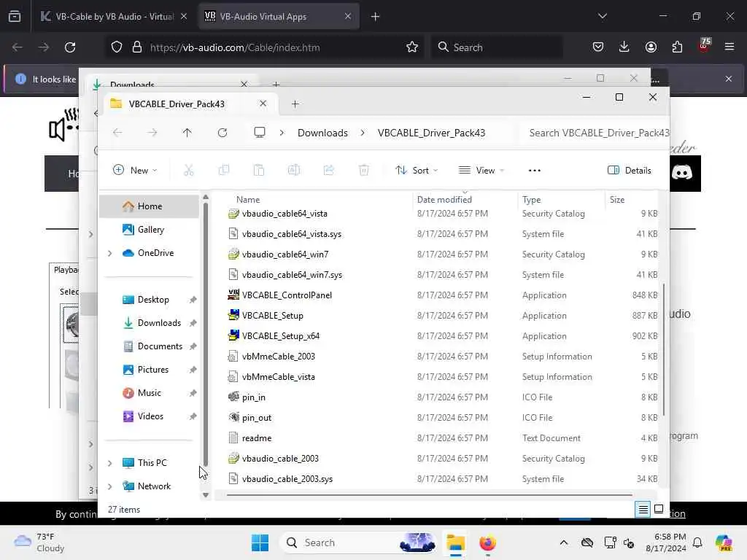Open Firefox list all tabs dropdown
Screen dimensions: 747x560
coord(602,16)
